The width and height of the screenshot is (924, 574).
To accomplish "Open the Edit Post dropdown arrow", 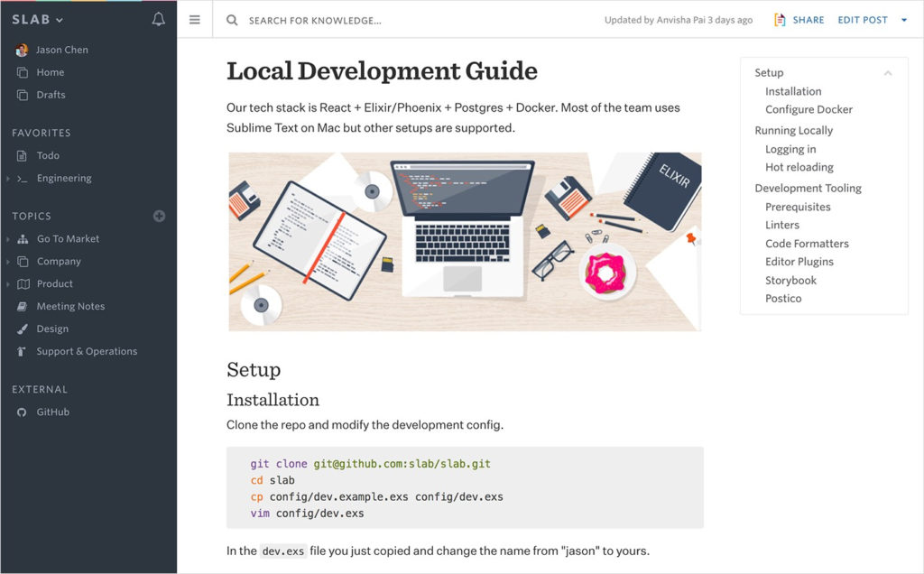I will point(904,20).
